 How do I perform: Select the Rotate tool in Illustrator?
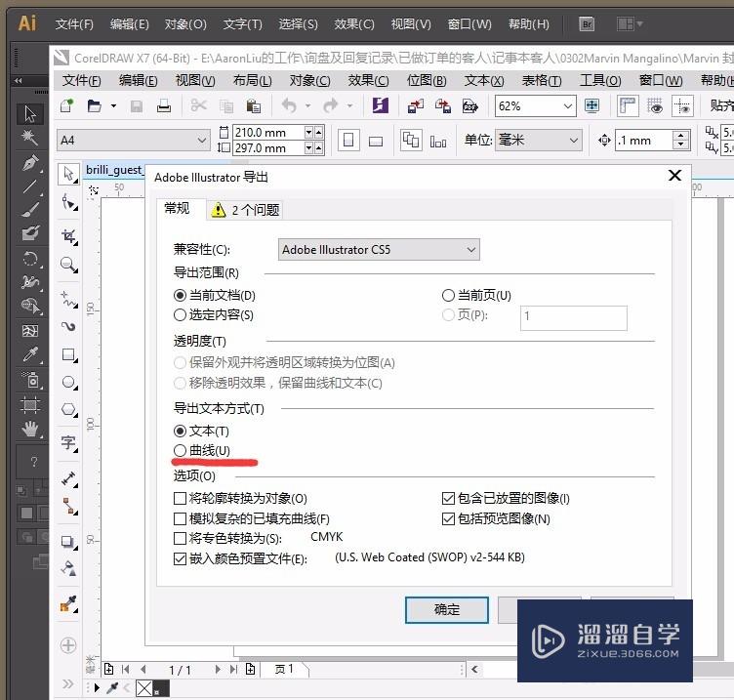click(x=30, y=259)
